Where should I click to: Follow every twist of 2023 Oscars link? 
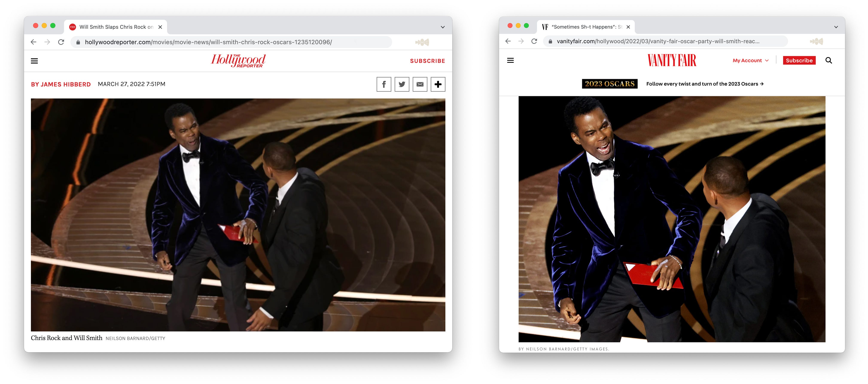pyautogui.click(x=705, y=84)
